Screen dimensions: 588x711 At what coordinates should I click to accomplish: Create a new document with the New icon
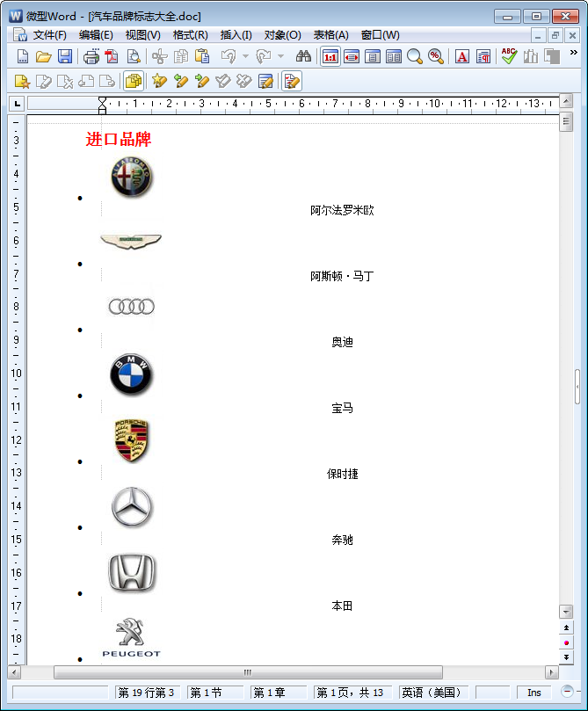pos(22,56)
